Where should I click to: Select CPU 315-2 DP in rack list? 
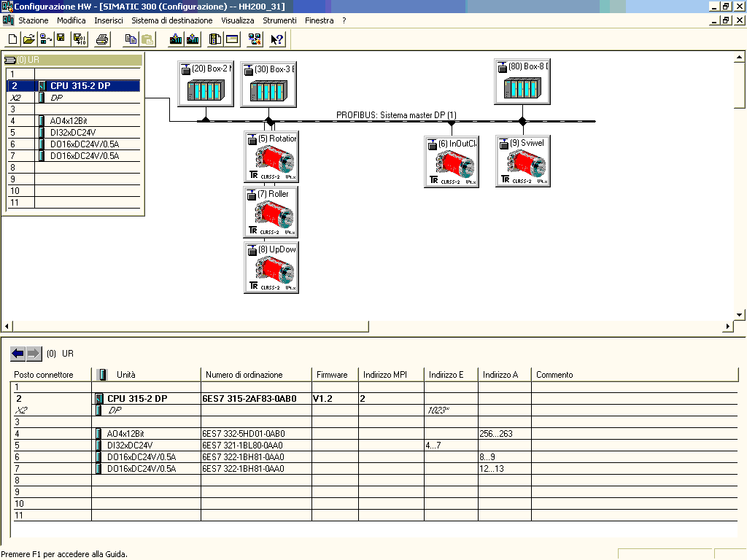80,86
